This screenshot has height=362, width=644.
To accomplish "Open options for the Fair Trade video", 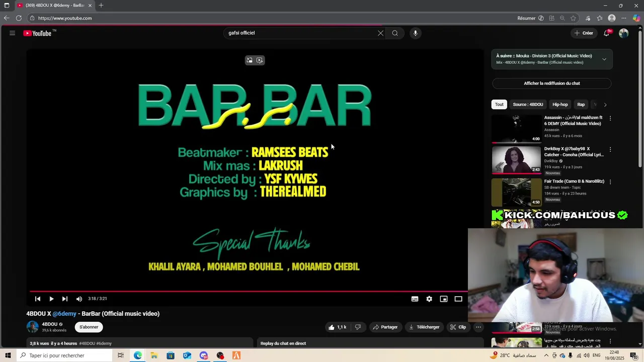I will pos(610,182).
